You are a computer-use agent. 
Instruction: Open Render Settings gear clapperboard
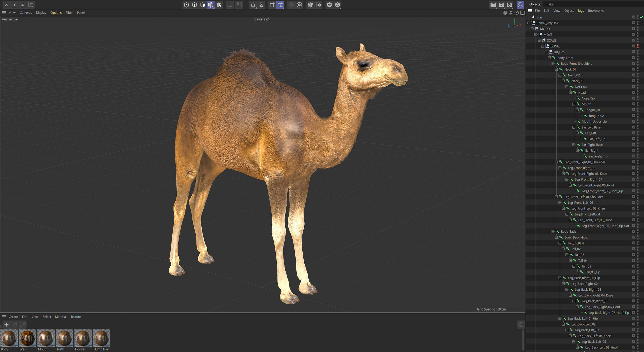pos(509,5)
